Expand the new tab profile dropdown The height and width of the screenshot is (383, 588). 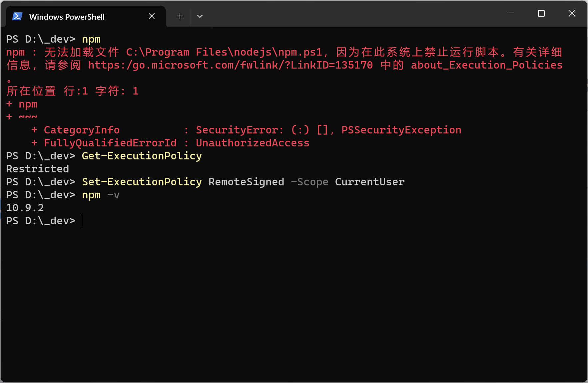tap(200, 16)
